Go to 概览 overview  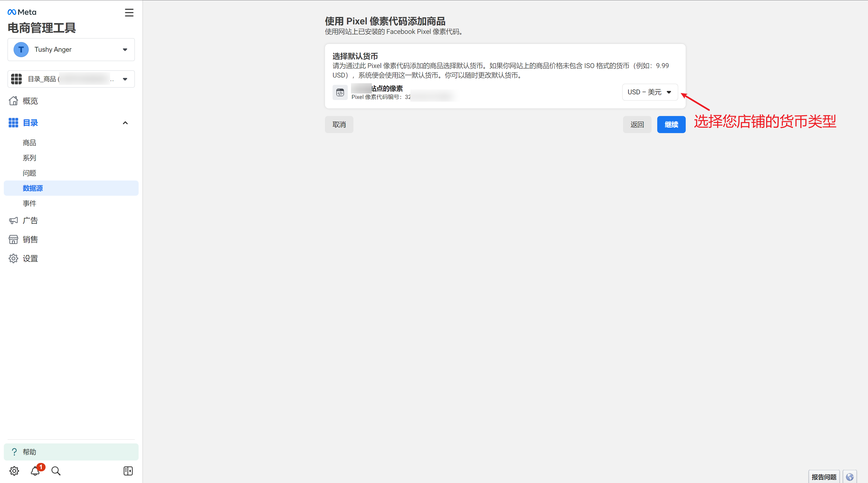tap(30, 101)
